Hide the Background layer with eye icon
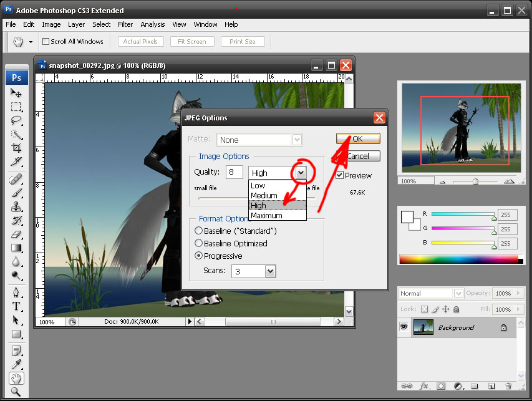Screen dimensions: 532x401 coord(404,327)
